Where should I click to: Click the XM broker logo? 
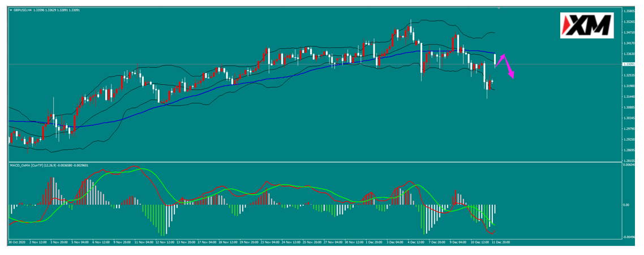pos(586,25)
